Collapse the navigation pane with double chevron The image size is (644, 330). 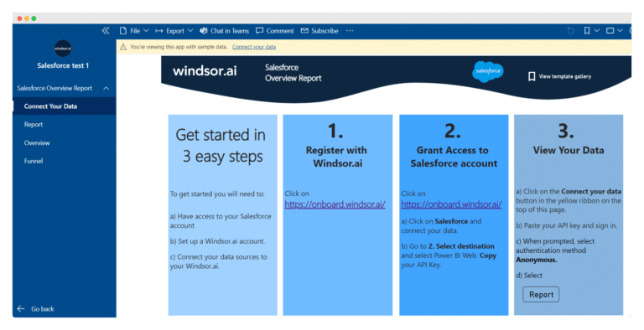coord(106,30)
